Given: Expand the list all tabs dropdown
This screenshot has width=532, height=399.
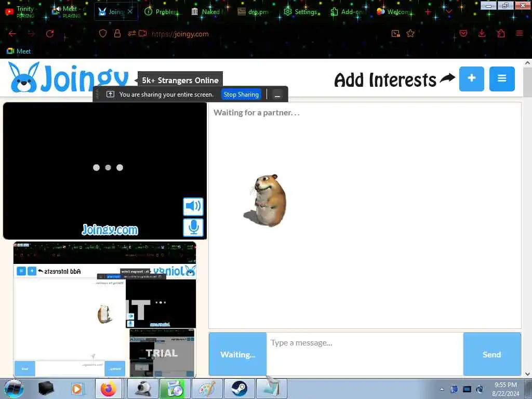Looking at the screenshot, I should [x=448, y=12].
